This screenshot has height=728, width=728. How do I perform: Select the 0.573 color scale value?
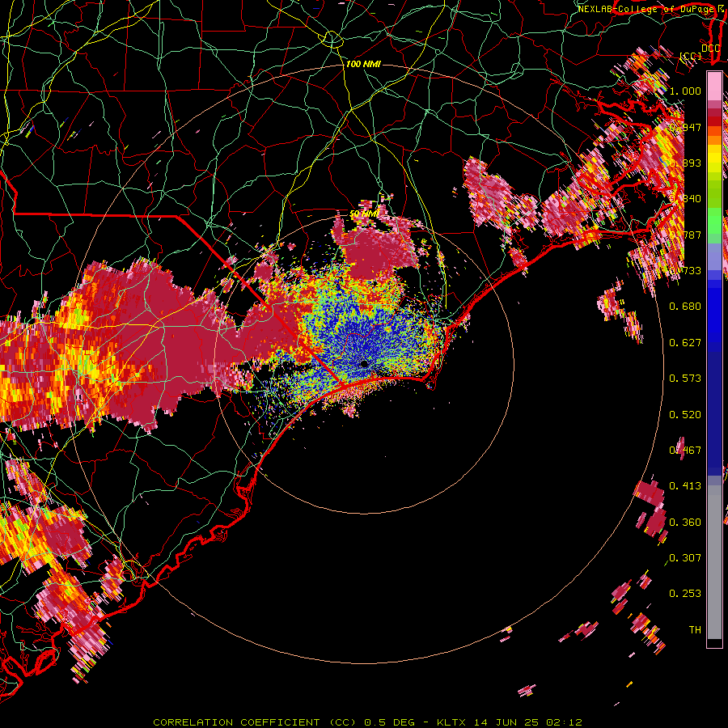click(685, 379)
